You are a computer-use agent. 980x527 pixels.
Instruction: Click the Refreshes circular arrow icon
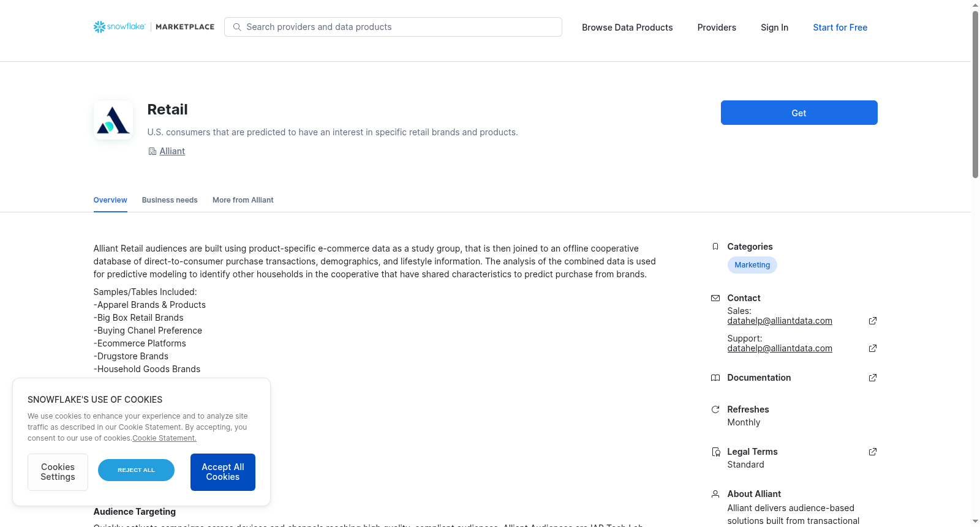point(715,409)
